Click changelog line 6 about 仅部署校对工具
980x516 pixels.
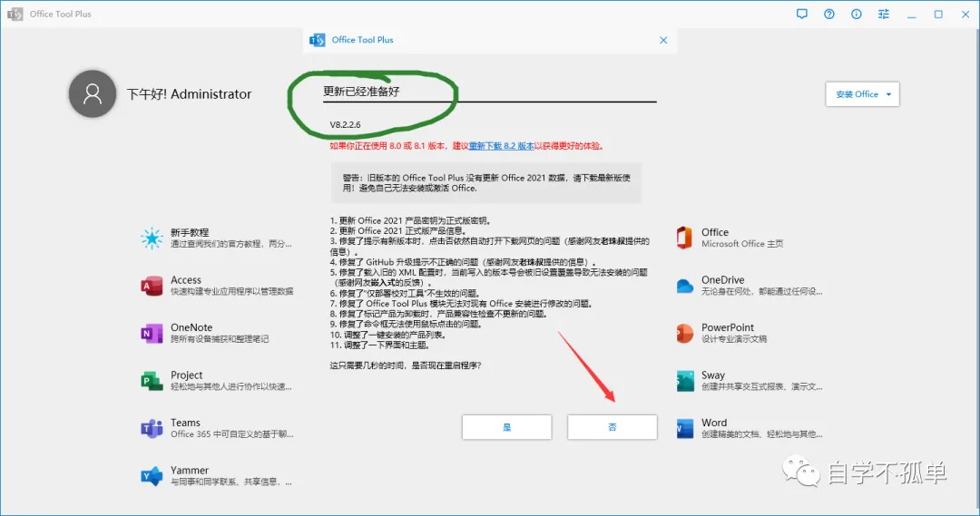(405, 293)
